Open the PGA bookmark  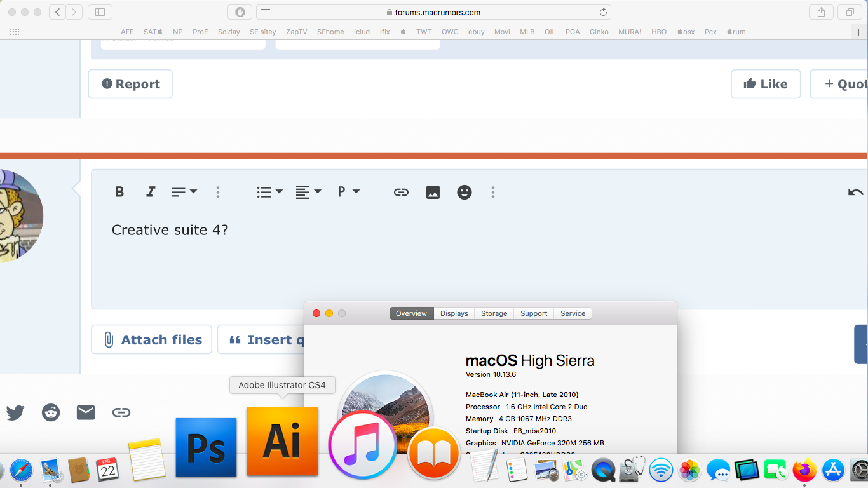(573, 32)
